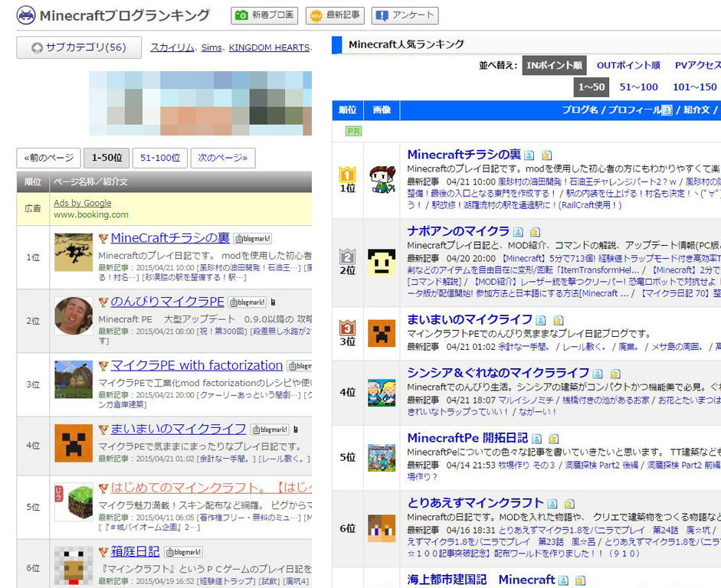Open the Ads by Google link
The width and height of the screenshot is (721, 588).
82,203
